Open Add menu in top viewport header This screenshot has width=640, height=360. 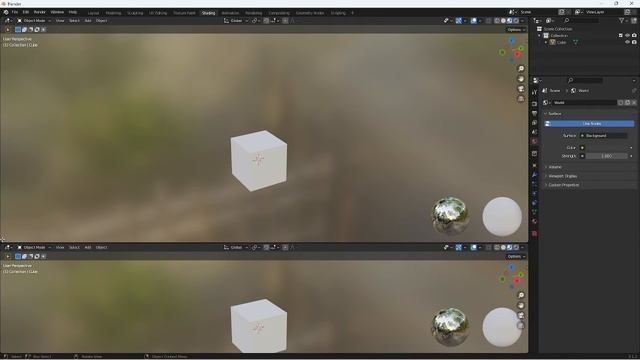tap(88, 20)
